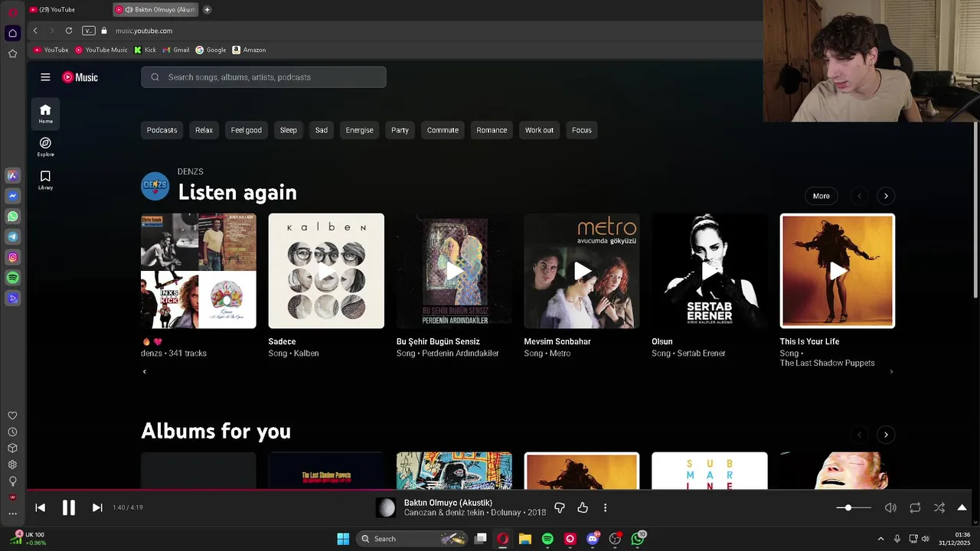Show hidden system tray icons
The height and width of the screenshot is (551, 980).
(x=880, y=539)
